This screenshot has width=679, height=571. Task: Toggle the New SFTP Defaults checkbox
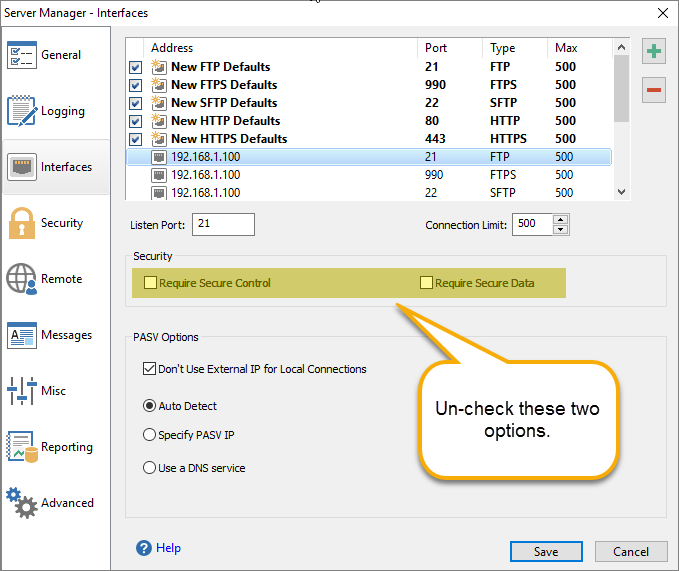click(136, 103)
